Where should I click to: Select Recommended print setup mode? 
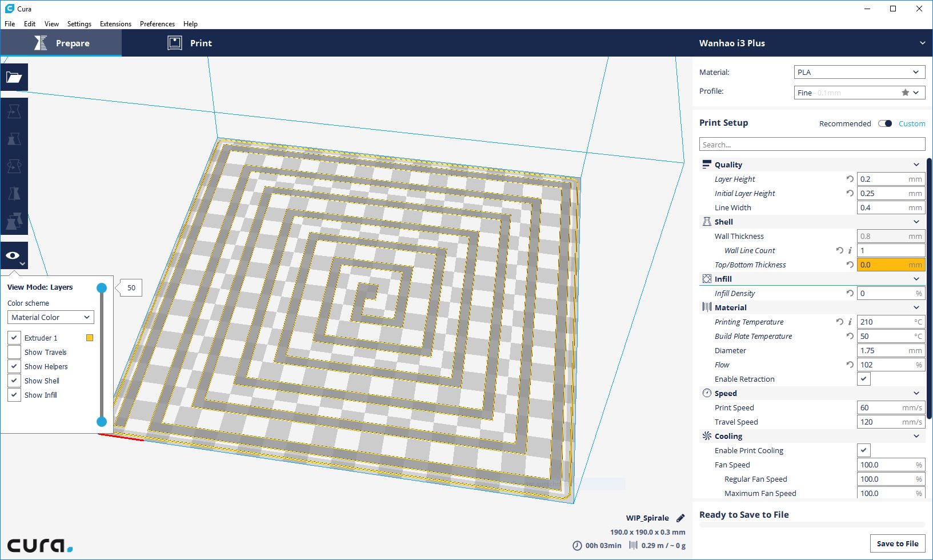pos(845,123)
